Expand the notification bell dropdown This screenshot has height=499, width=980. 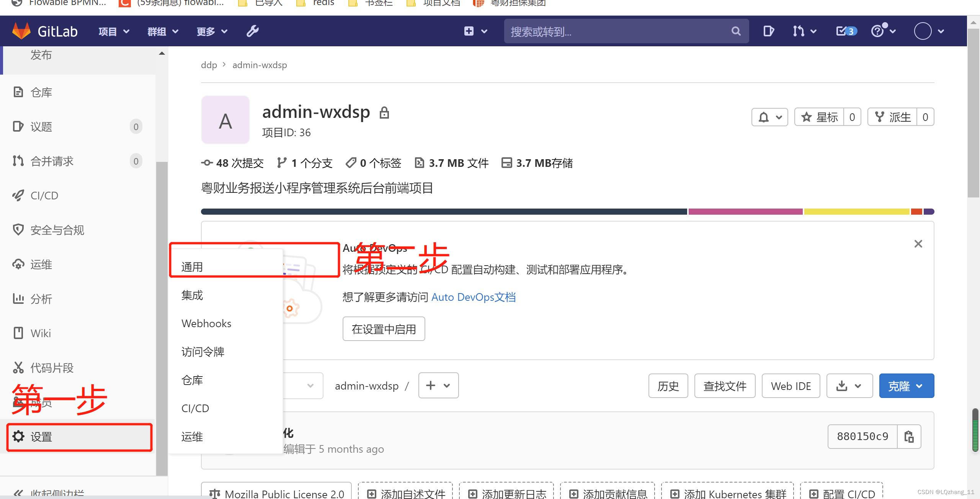click(x=769, y=117)
